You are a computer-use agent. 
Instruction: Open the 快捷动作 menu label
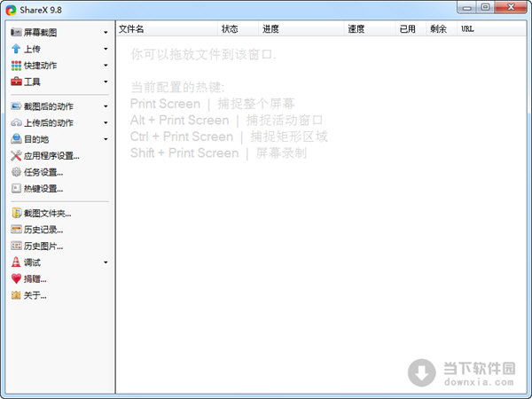tap(40, 66)
